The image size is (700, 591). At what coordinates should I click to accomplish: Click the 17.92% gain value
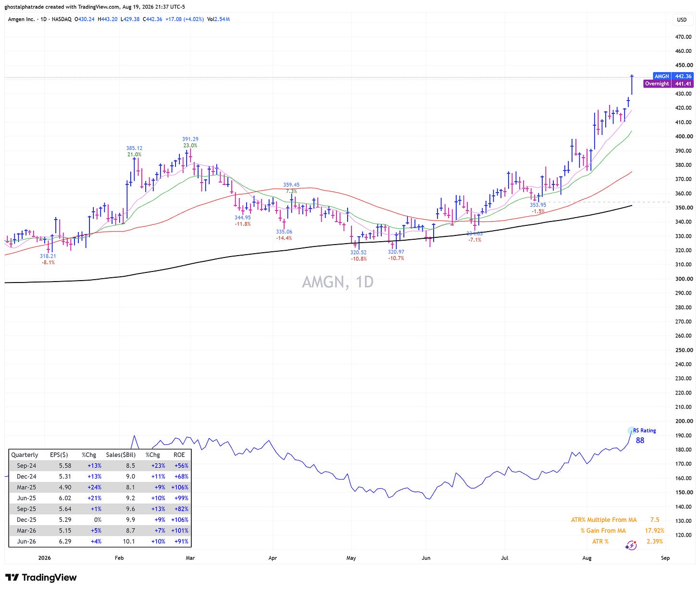[x=654, y=530]
